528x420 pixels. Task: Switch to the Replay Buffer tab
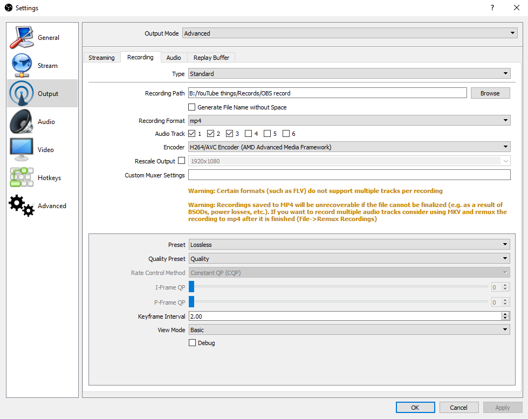point(211,57)
